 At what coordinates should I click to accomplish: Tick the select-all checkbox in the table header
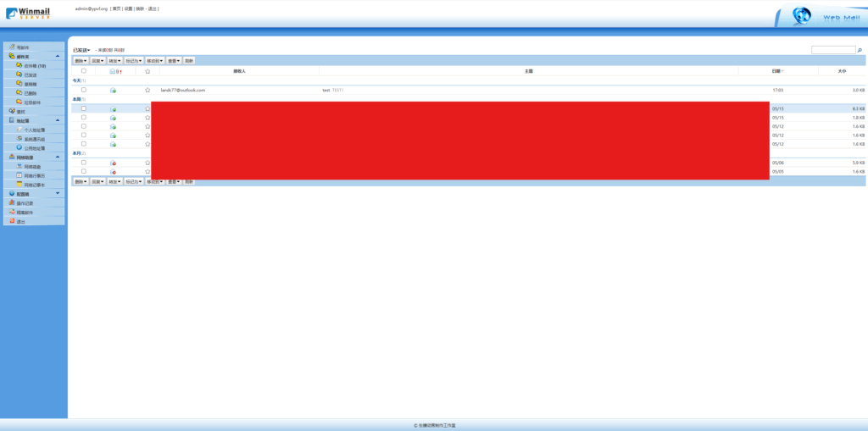(84, 71)
